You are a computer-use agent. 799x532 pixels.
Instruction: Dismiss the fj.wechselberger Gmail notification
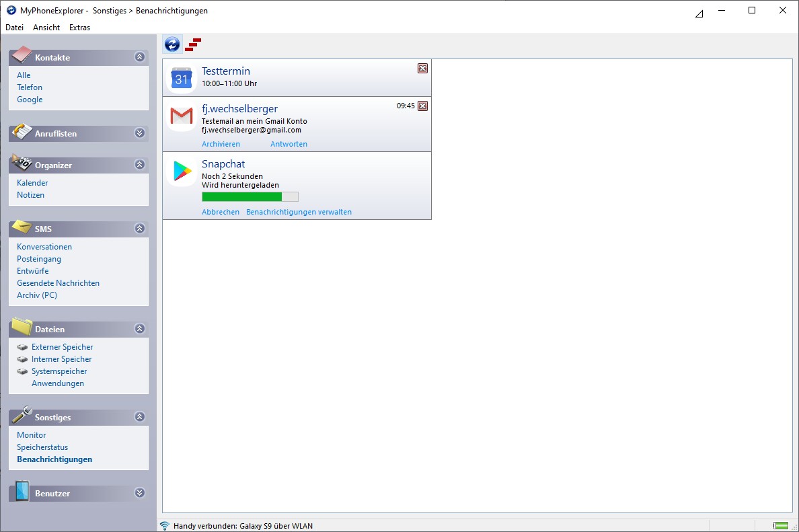click(422, 106)
